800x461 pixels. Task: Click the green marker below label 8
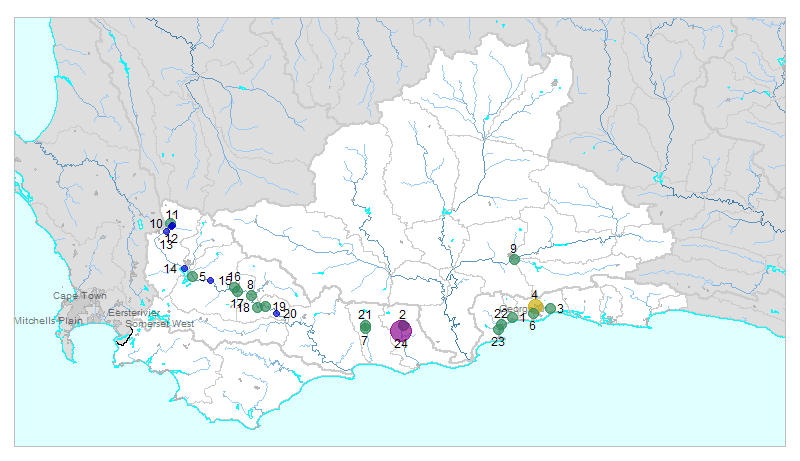click(251, 296)
